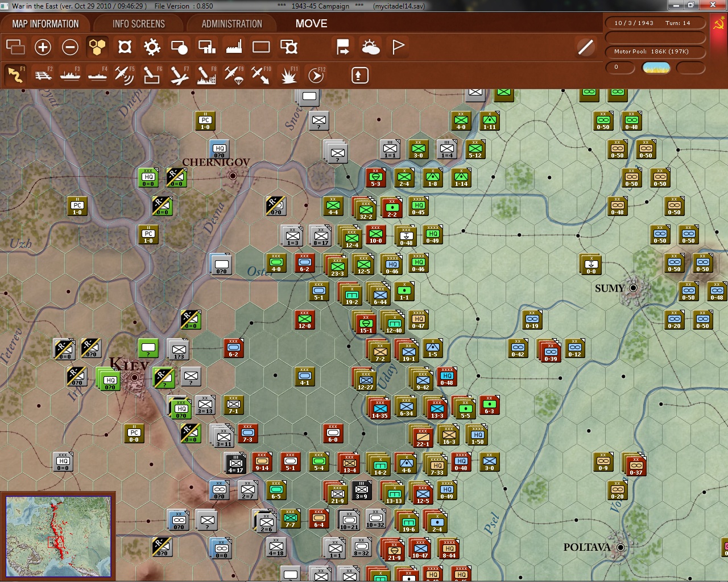Select F4 amphibious ship mode

coord(97,75)
